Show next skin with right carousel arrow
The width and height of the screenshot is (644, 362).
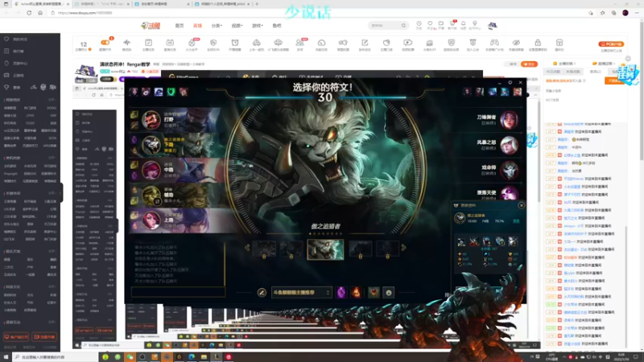point(404,248)
